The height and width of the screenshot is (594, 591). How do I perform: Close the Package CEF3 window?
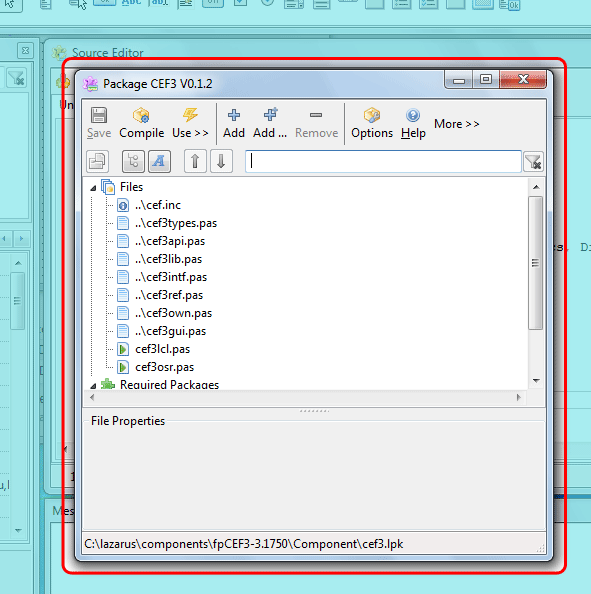(523, 79)
